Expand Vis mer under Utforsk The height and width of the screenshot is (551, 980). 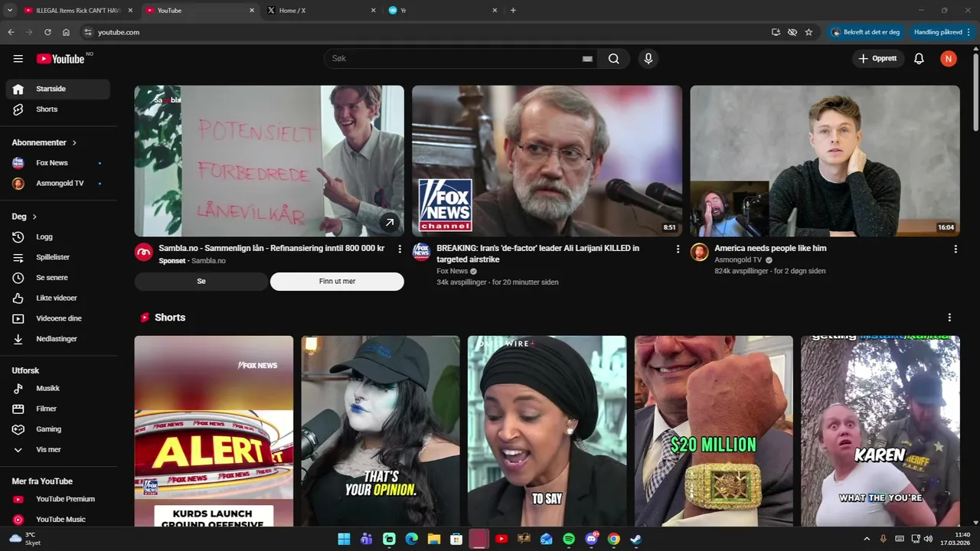[58, 450]
